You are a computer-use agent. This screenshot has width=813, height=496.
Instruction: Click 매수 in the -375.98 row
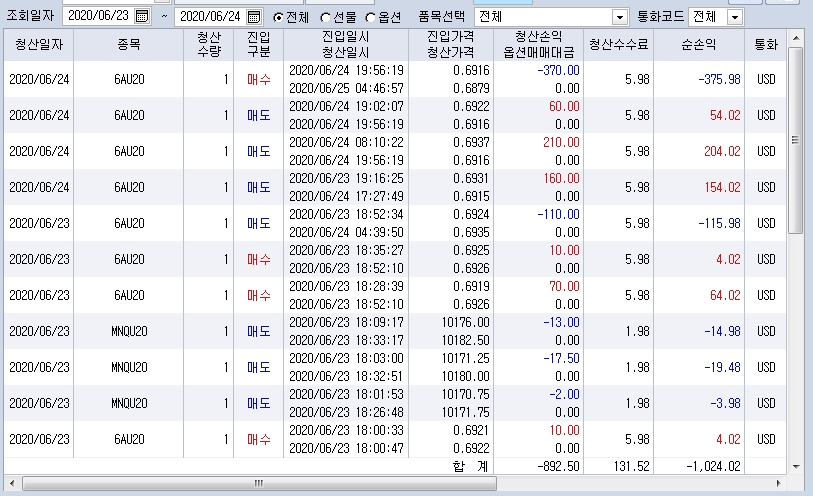[x=258, y=79]
